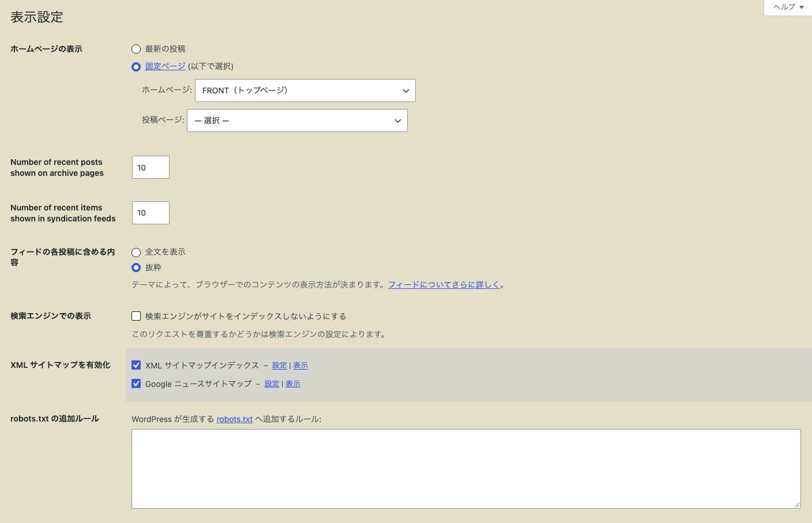Click the XML サイトマップを有効化 label
812x523 pixels.
[60, 365]
